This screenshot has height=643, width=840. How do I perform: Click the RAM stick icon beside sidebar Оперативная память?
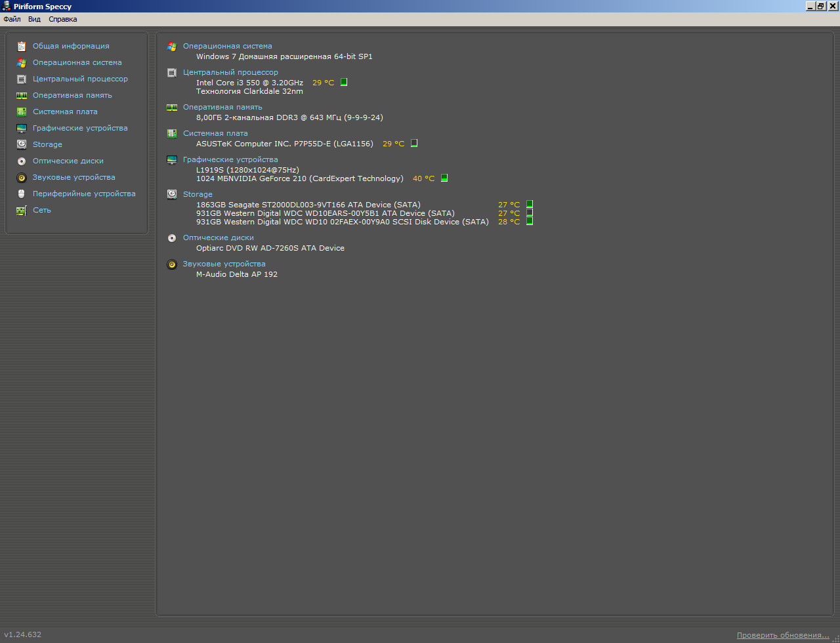[22, 95]
